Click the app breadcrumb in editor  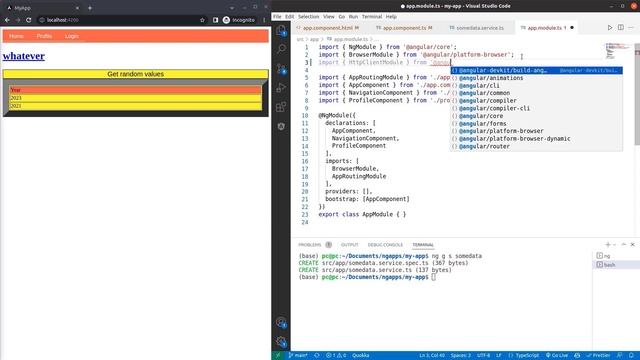[x=314, y=39]
